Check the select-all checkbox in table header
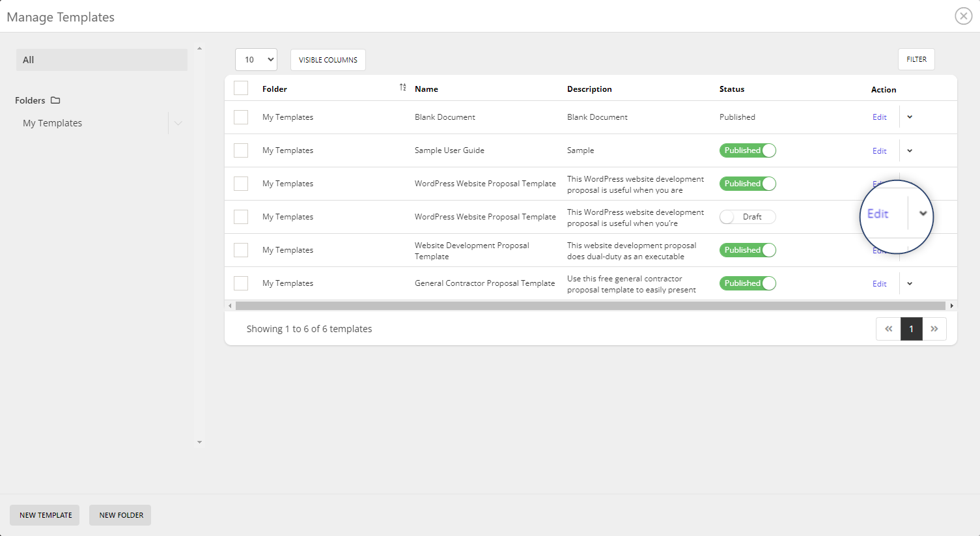 pyautogui.click(x=240, y=87)
